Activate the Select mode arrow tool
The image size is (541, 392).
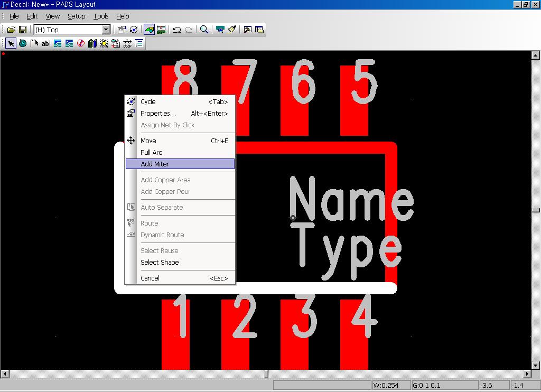[x=11, y=43]
